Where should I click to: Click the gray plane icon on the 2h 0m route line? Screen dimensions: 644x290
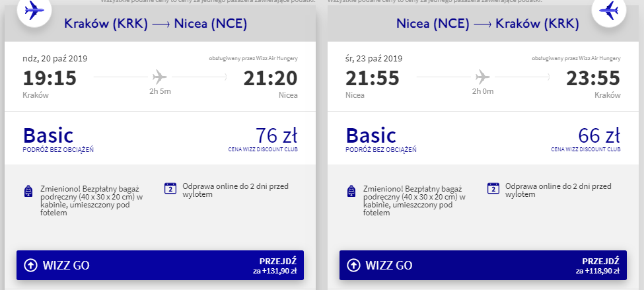[483, 77]
